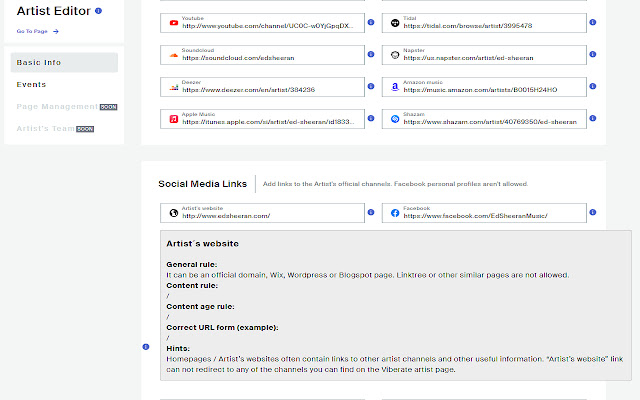Screen dimensions: 640x400
Task: Show info for the Apple Music field
Action: [x=371, y=118]
